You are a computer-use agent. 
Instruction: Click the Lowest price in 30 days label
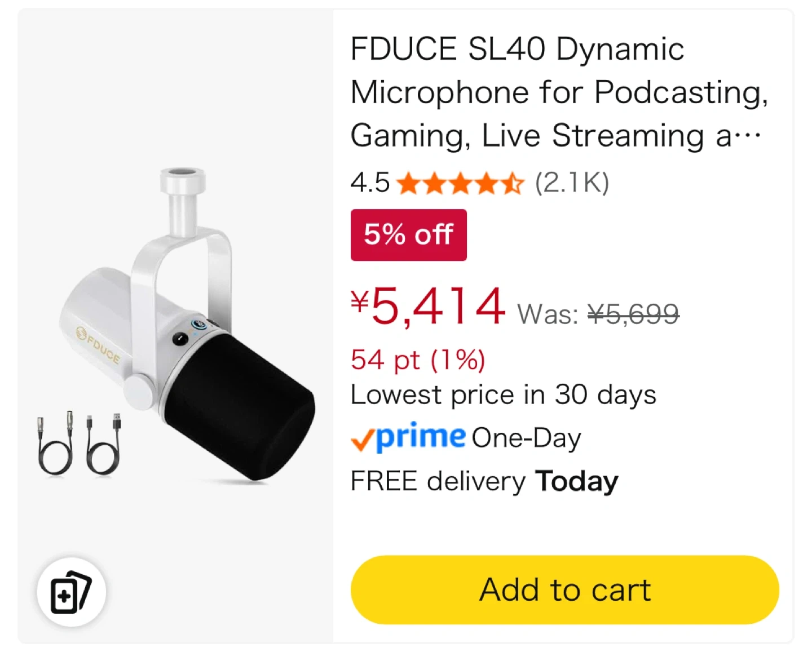click(503, 394)
